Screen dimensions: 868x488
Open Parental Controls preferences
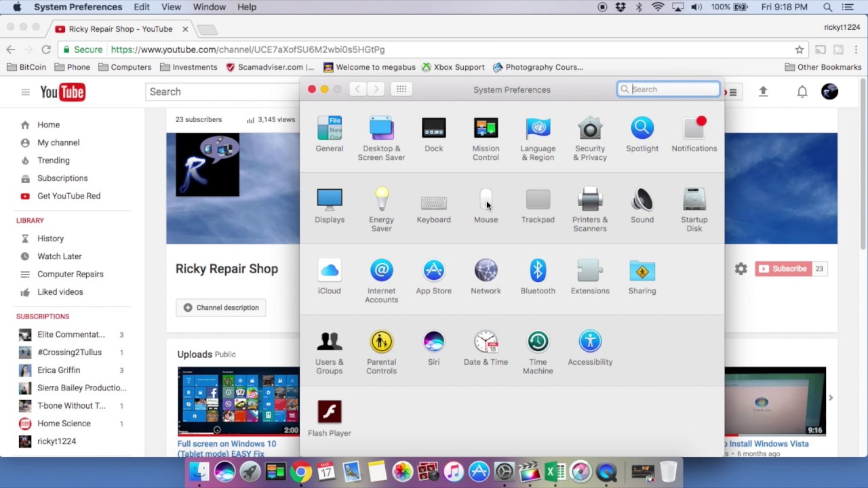381,352
